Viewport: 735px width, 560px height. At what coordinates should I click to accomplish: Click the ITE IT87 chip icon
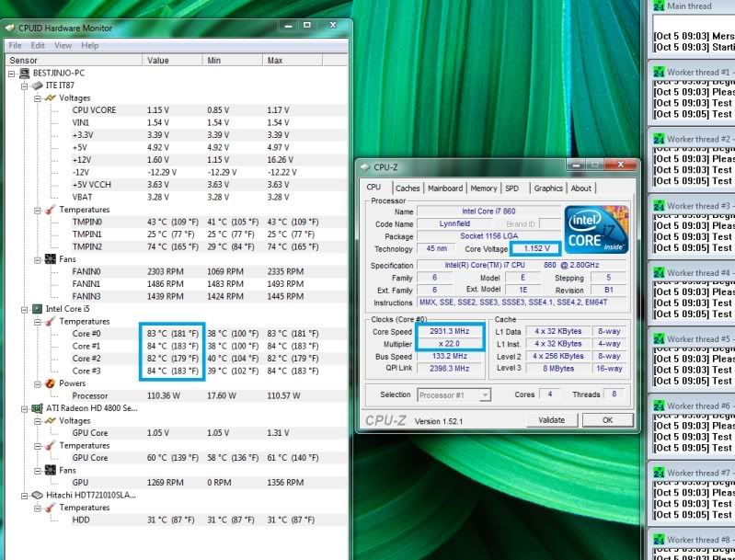pos(37,86)
